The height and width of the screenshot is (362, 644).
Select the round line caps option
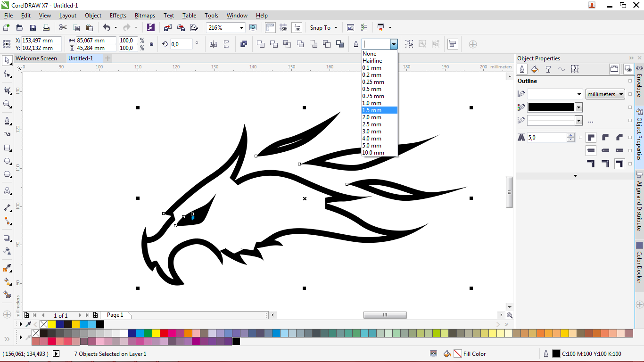click(x=605, y=150)
